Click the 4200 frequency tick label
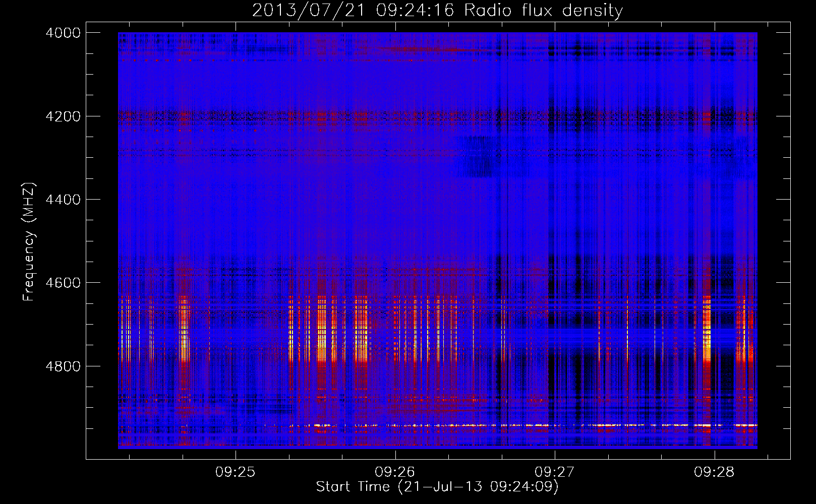The width and height of the screenshot is (816, 504). click(63, 116)
